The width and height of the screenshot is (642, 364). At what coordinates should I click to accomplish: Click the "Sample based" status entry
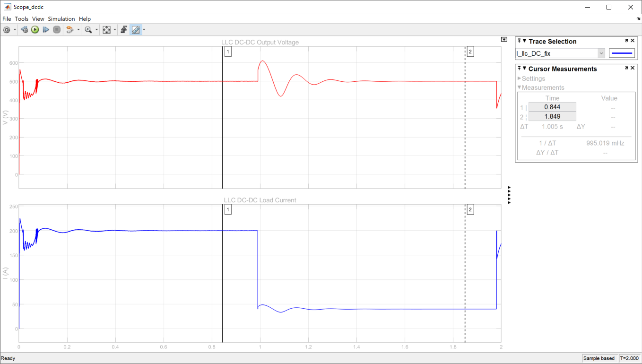(599, 358)
